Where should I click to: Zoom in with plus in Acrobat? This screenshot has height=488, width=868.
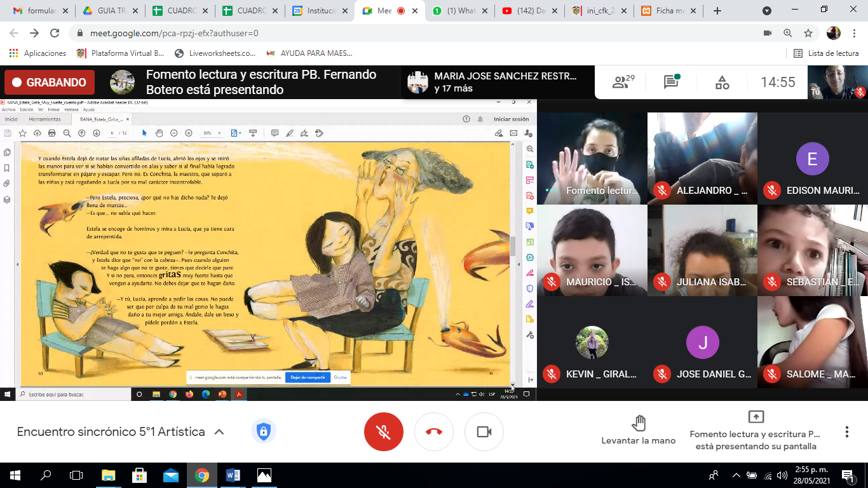tap(189, 133)
